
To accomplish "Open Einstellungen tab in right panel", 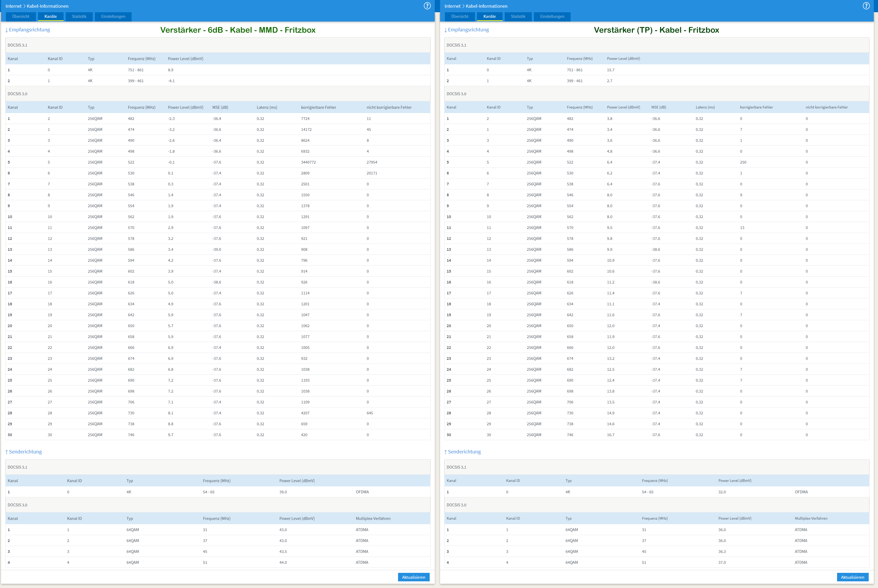I will pos(552,16).
